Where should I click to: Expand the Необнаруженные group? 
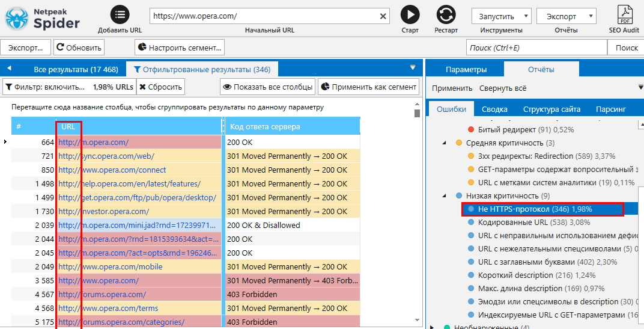[x=431, y=327]
